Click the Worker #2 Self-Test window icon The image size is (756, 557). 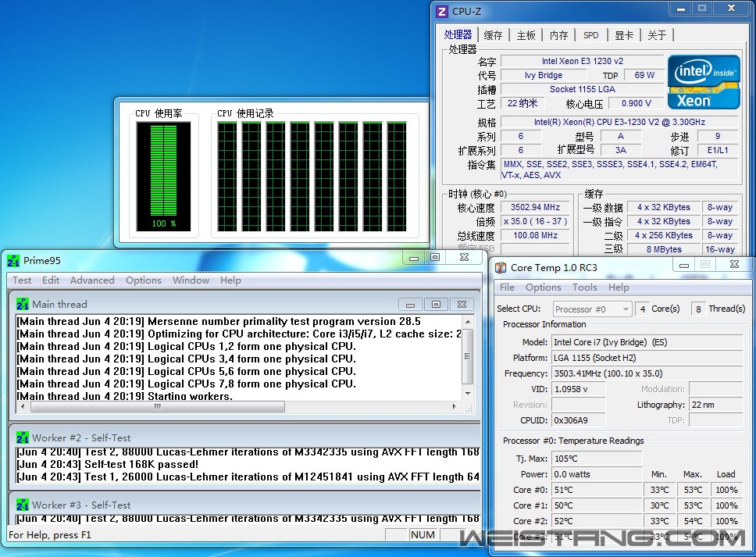click(22, 438)
